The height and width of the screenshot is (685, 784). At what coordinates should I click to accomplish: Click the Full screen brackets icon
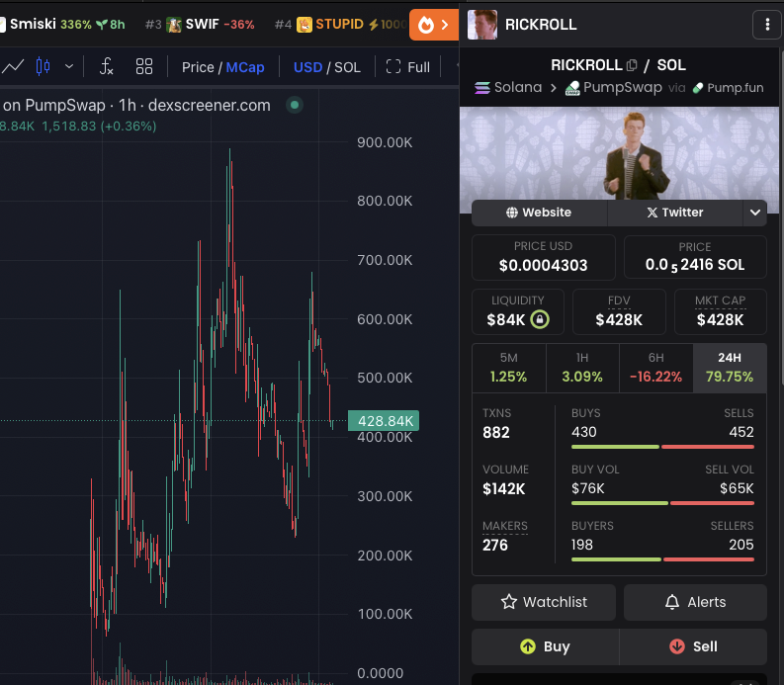pyautogui.click(x=393, y=67)
